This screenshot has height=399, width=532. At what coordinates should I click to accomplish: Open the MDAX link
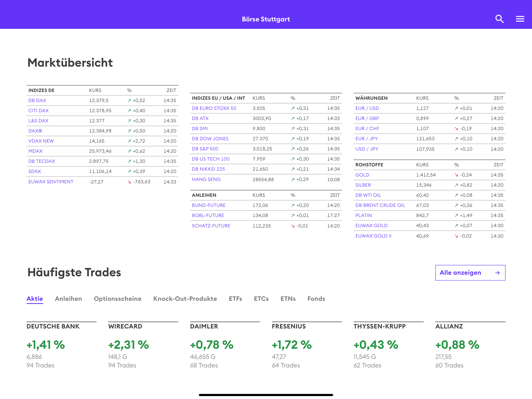pyautogui.click(x=35, y=151)
